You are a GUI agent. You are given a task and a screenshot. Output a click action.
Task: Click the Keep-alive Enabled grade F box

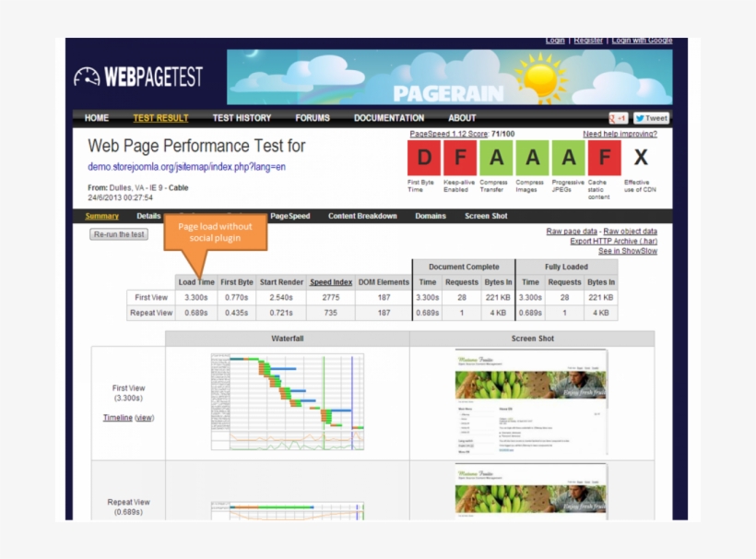[460, 158]
